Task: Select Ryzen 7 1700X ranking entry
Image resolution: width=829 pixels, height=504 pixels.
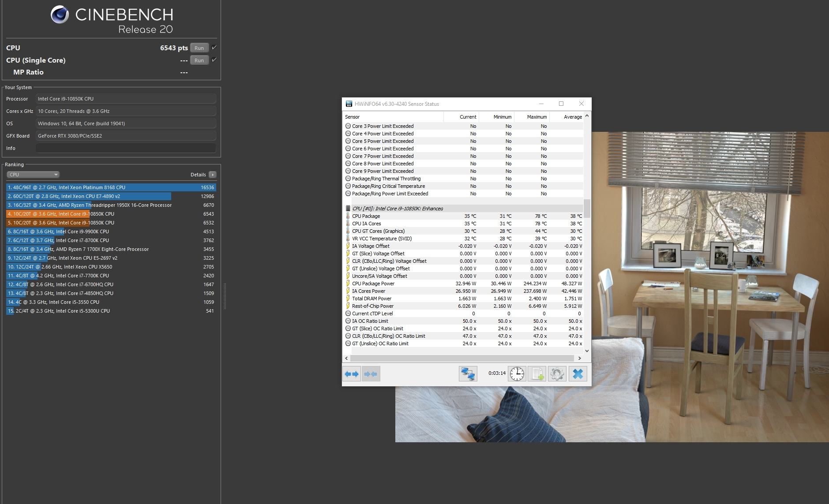Action: pyautogui.click(x=111, y=249)
